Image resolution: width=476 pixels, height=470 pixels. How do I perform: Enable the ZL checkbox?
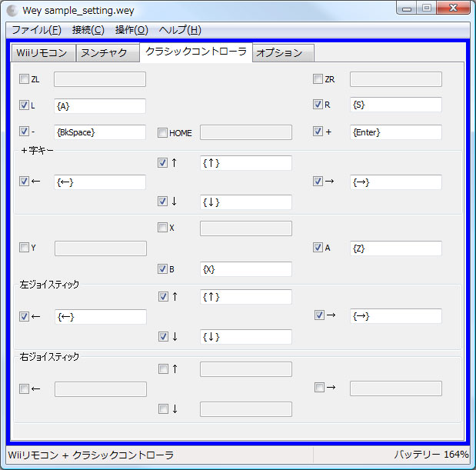pos(24,79)
